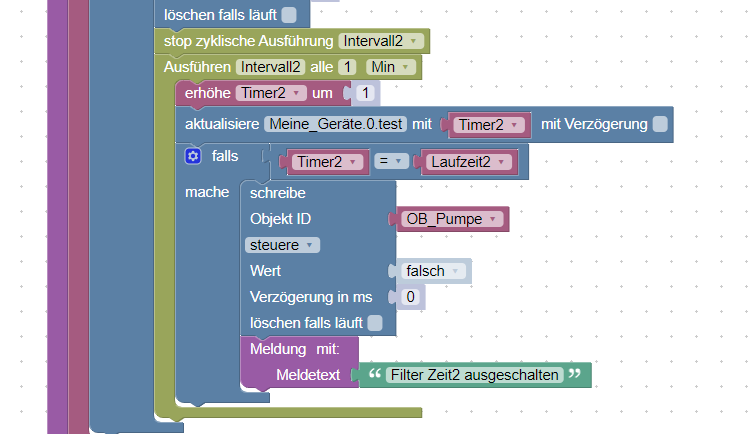This screenshot has height=434, width=756.
Task: Click the 'mache' label of falls block
Action: [x=207, y=192]
